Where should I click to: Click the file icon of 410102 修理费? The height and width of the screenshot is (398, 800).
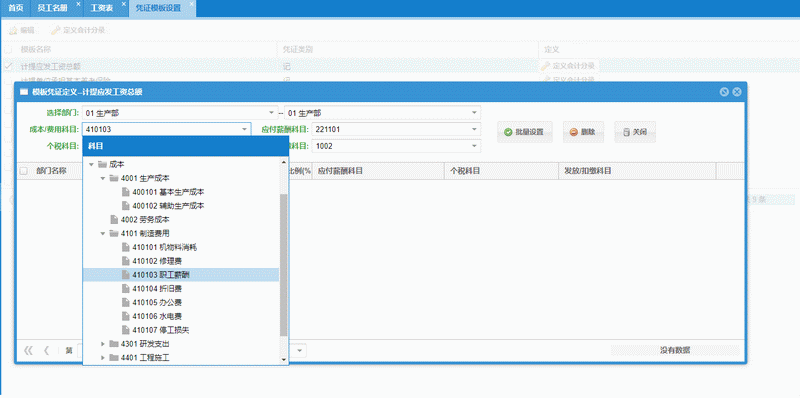pos(126,261)
